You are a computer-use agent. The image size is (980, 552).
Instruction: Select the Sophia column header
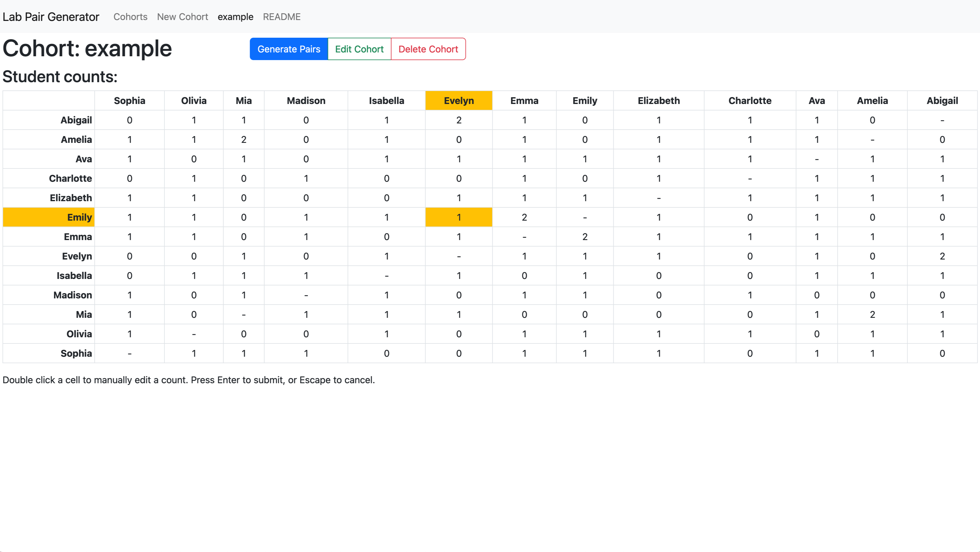(x=129, y=101)
